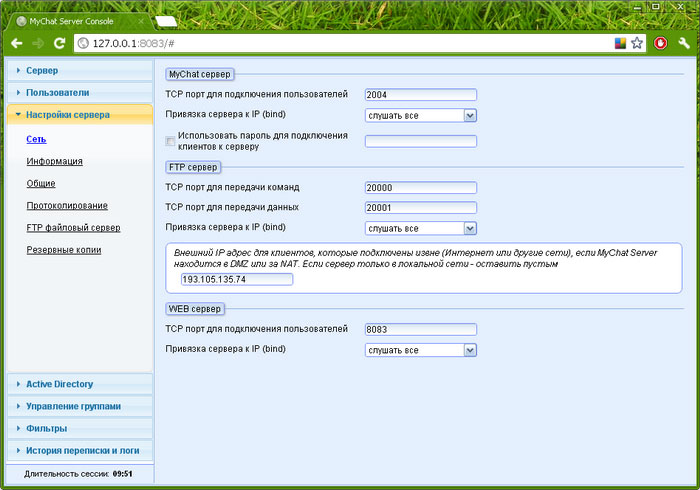Maximize the browser window
Viewport: 700px width, 490px height.
tap(655, 6)
